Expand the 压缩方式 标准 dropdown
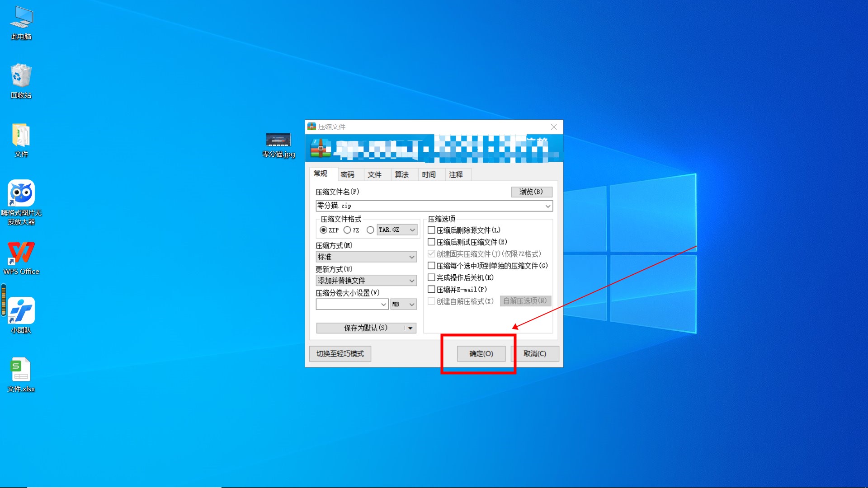Image resolution: width=868 pixels, height=488 pixels. coord(366,257)
